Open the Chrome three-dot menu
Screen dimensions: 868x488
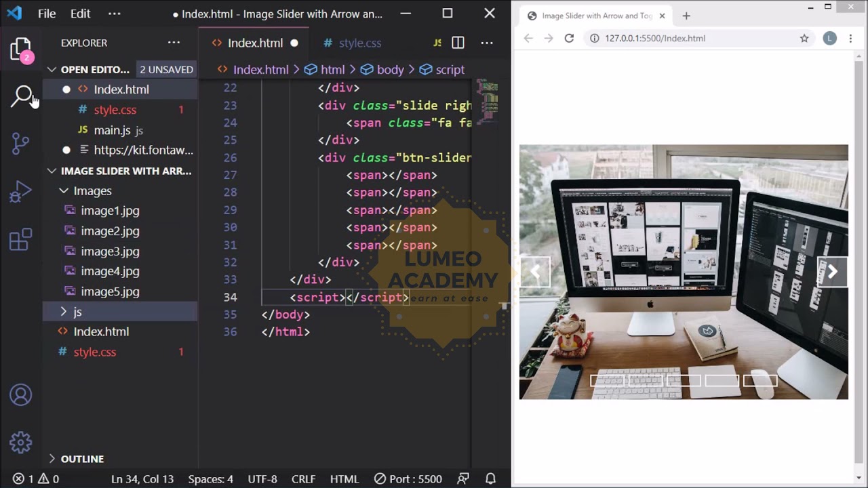pyautogui.click(x=850, y=39)
